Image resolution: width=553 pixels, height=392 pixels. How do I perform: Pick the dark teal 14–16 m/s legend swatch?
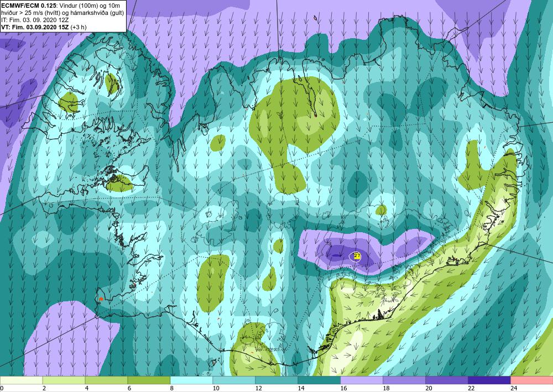click(319, 380)
